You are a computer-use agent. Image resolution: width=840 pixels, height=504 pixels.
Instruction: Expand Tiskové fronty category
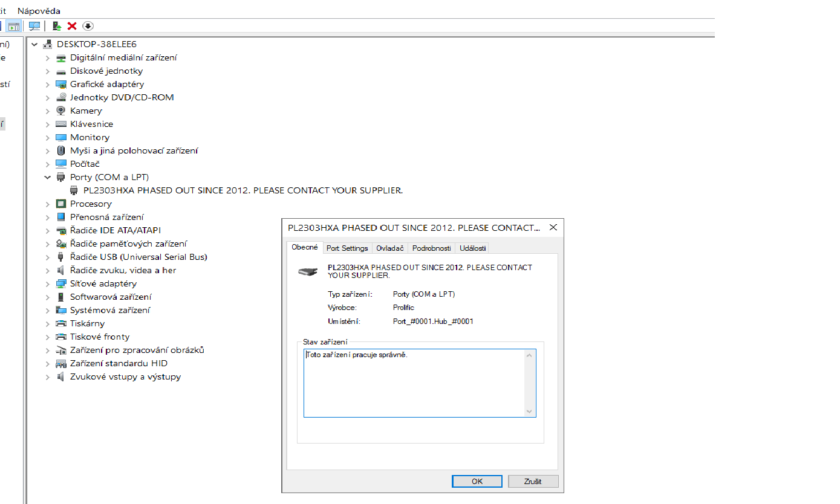coord(47,337)
